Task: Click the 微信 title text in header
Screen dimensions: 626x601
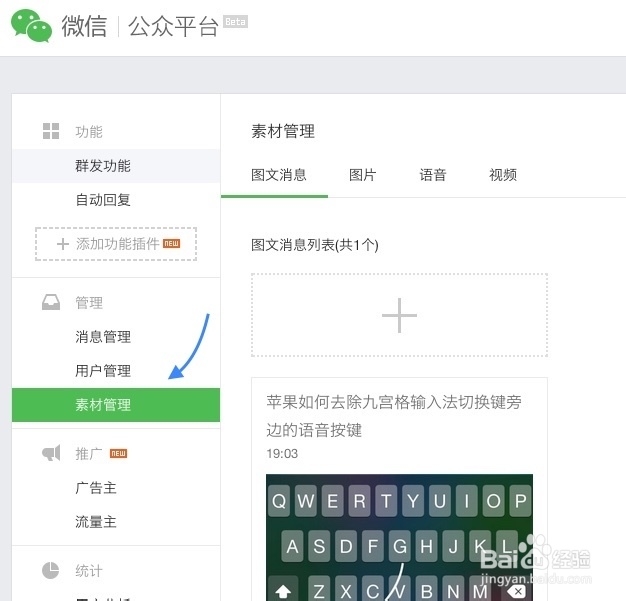Action: tap(84, 26)
